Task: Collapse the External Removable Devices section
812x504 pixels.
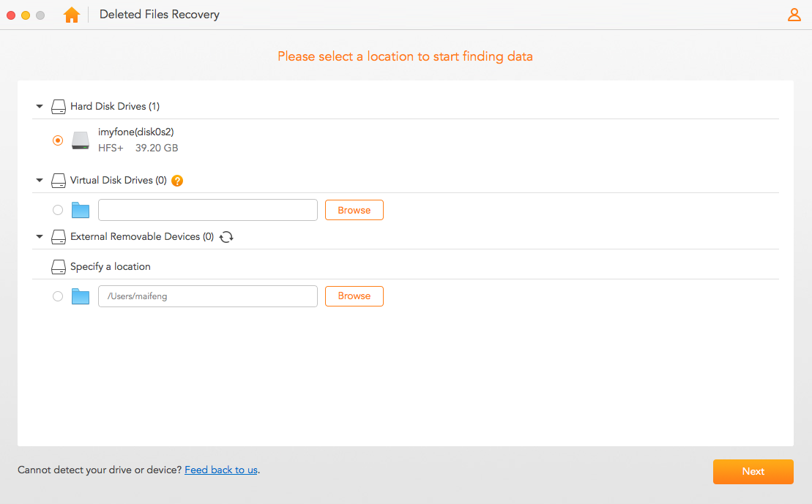Action: [x=40, y=236]
